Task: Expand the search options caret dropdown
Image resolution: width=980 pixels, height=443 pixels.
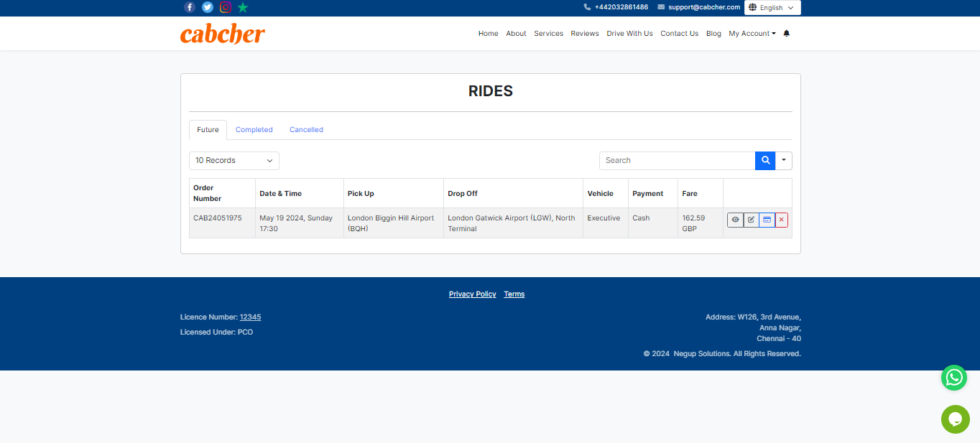Action: pos(784,161)
